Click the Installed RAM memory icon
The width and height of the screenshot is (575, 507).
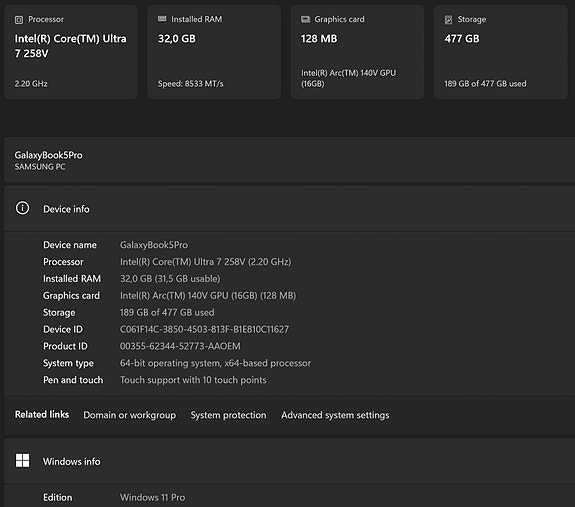(x=162, y=19)
